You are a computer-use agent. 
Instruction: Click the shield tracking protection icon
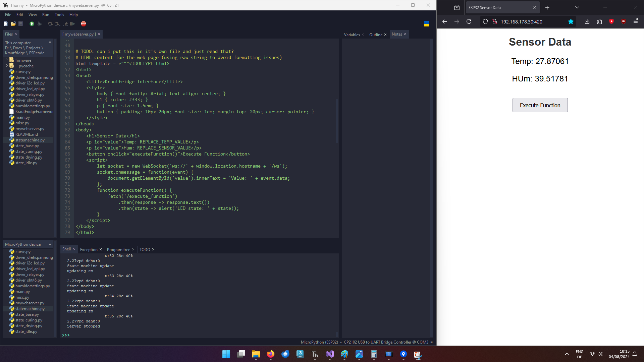(x=485, y=21)
